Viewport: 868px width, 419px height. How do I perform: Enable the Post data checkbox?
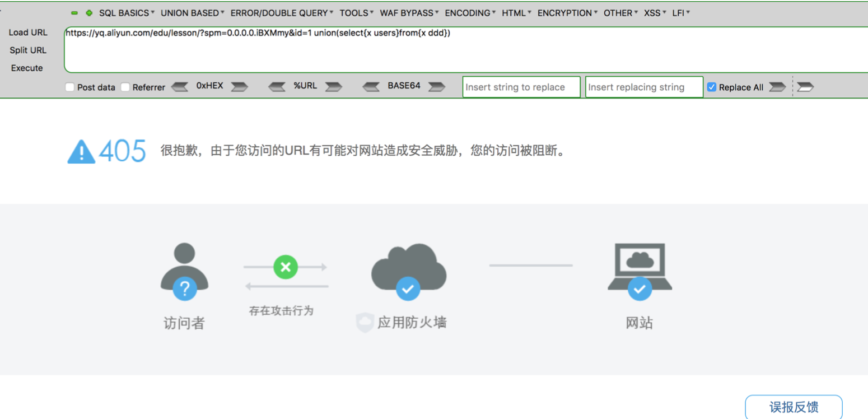click(70, 87)
